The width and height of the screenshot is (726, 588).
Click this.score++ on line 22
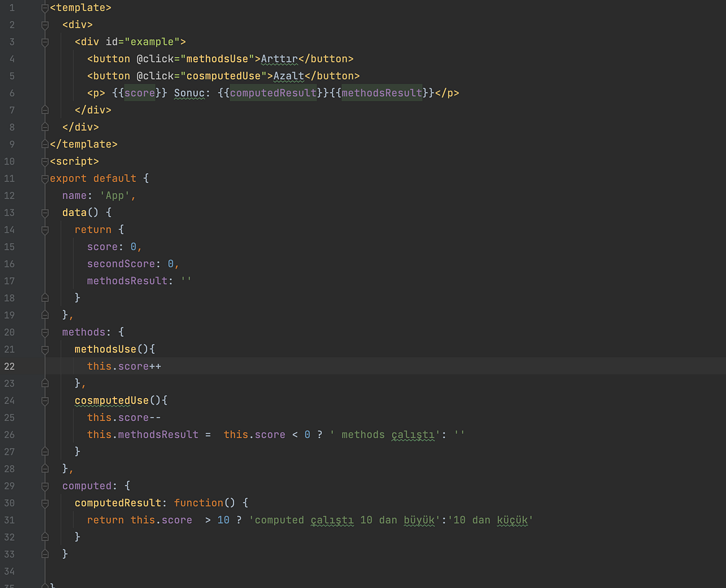point(124,366)
